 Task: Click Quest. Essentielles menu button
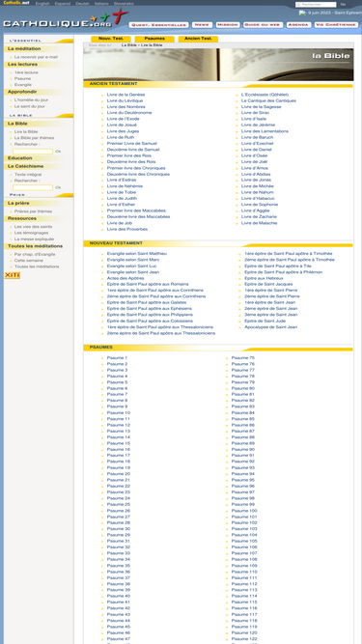(x=159, y=25)
